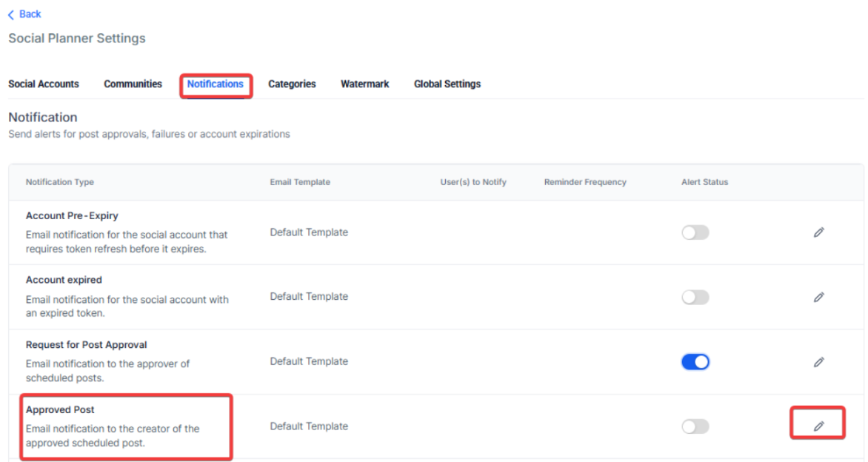Go to the Categories tab
This screenshot has height=462, width=868.
[292, 84]
